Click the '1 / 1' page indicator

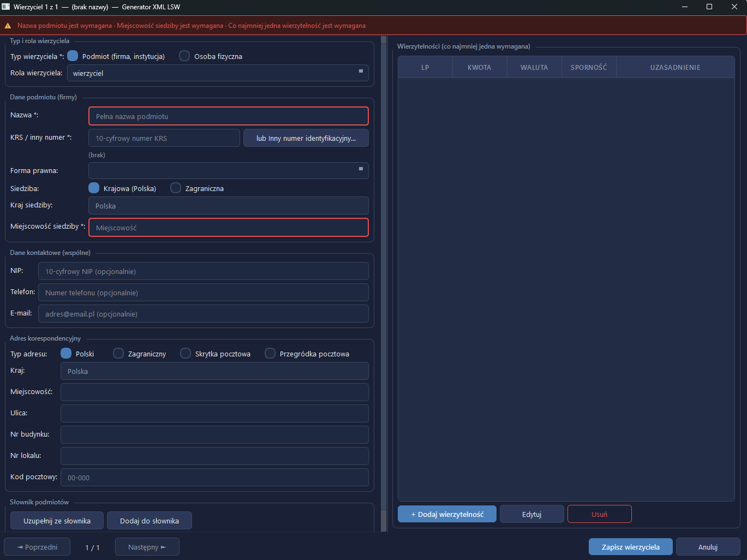click(x=93, y=547)
